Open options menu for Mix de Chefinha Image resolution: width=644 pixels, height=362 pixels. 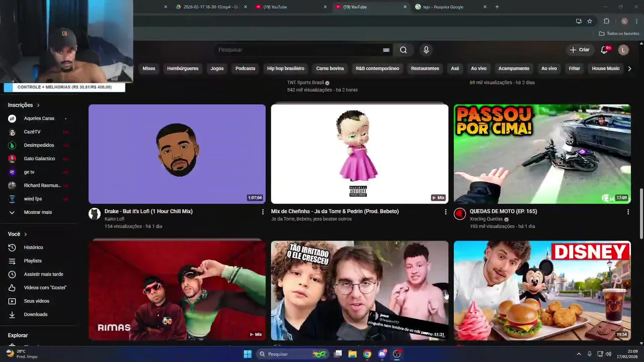(x=445, y=212)
